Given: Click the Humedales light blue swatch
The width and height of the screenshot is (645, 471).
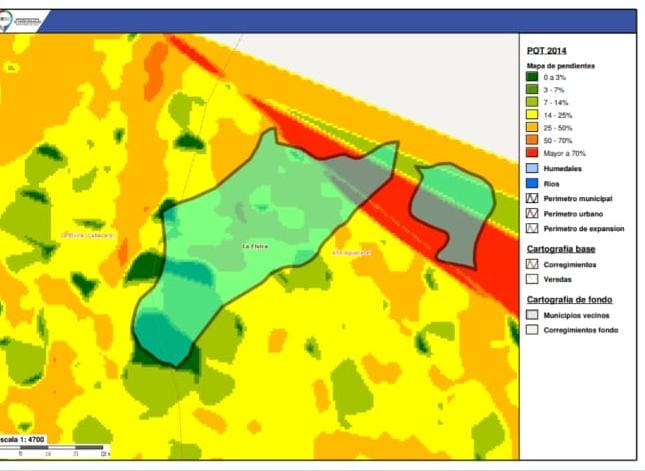Looking at the screenshot, I should click(x=532, y=168).
